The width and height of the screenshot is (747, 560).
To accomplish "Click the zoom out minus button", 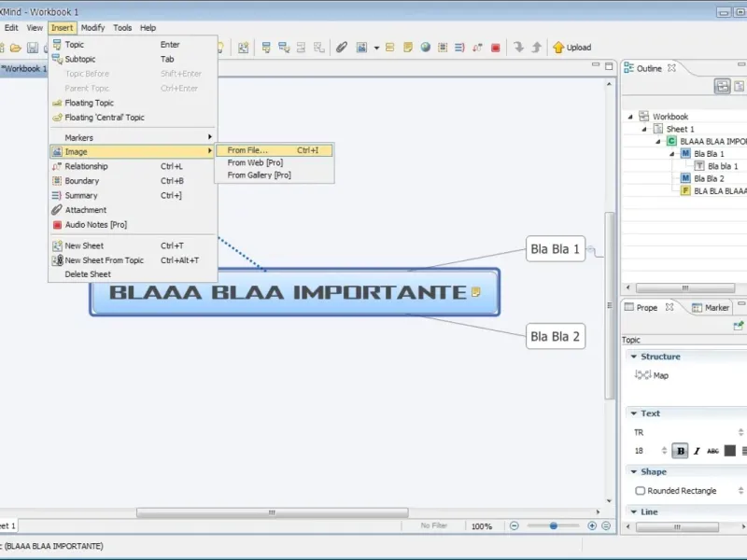I will click(514, 525).
